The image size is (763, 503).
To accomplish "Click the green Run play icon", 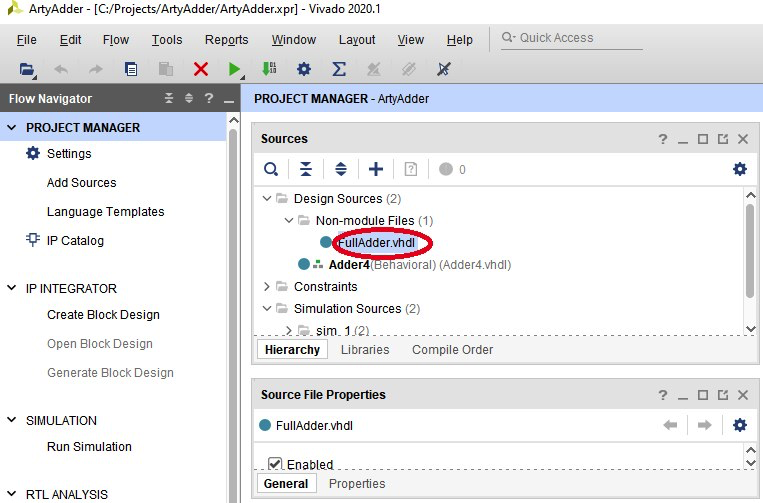I will click(235, 70).
